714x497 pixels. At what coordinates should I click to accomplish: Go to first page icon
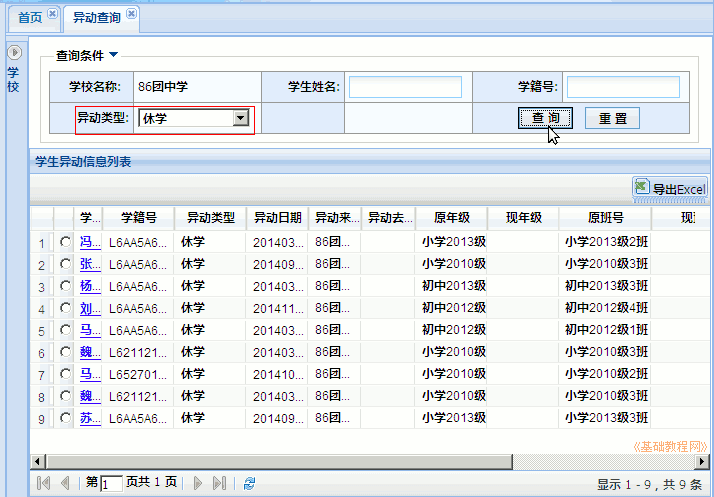pyautogui.click(x=44, y=483)
